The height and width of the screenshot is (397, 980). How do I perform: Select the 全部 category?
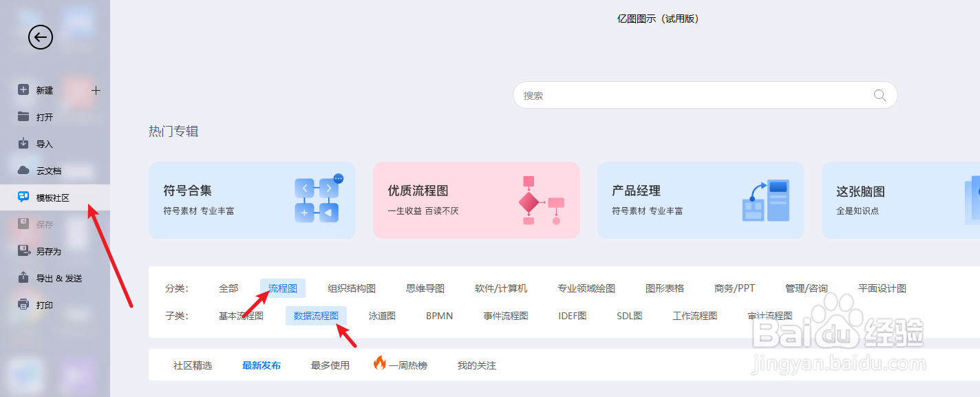pyautogui.click(x=228, y=288)
